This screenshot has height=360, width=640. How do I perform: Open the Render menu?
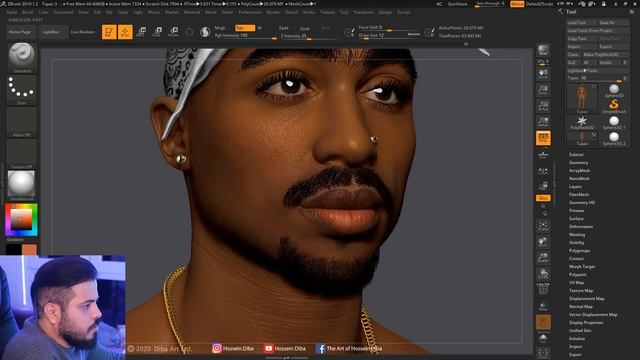coord(273,12)
